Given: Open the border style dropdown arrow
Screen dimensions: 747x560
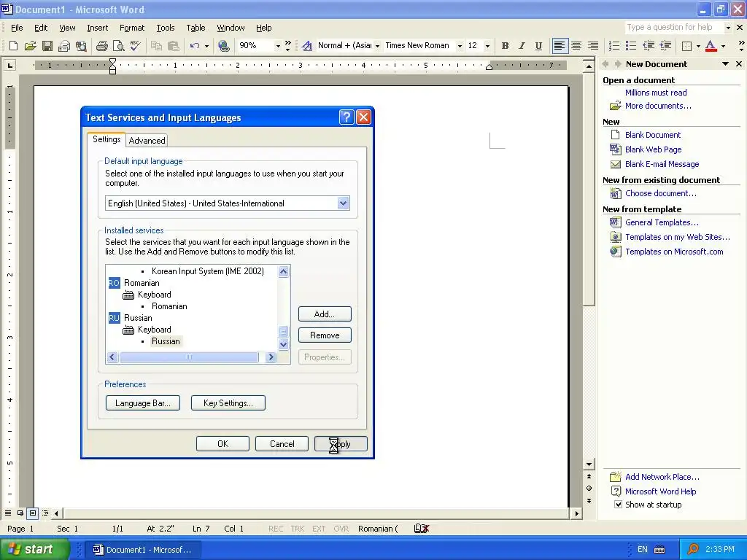Looking at the screenshot, I should pos(698,46).
